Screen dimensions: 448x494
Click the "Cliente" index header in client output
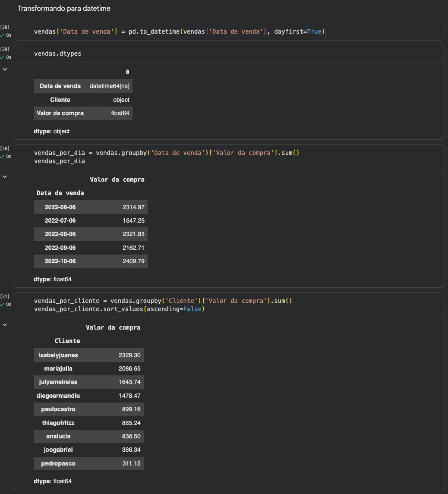67,341
